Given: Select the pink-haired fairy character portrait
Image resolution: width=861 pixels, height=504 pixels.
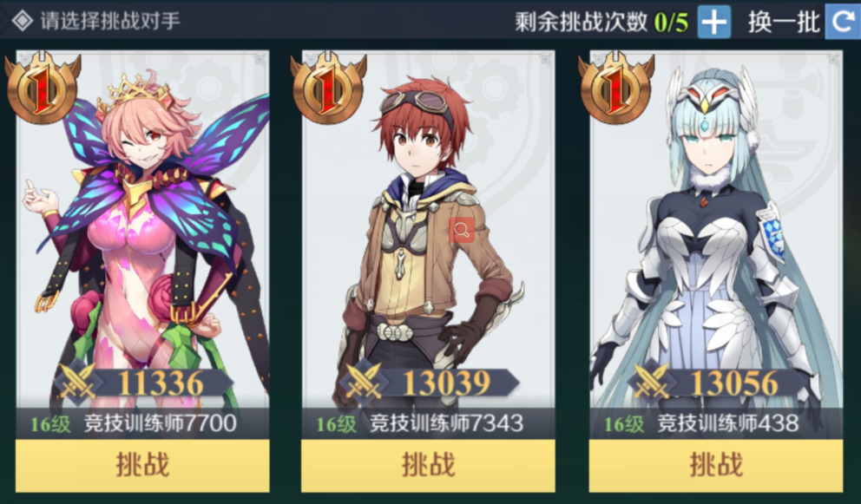Looking at the screenshot, I should click(x=142, y=231).
